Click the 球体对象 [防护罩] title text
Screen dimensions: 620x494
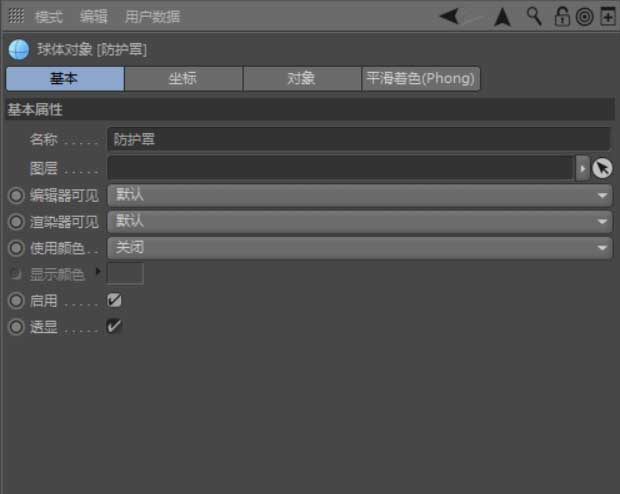point(92,50)
